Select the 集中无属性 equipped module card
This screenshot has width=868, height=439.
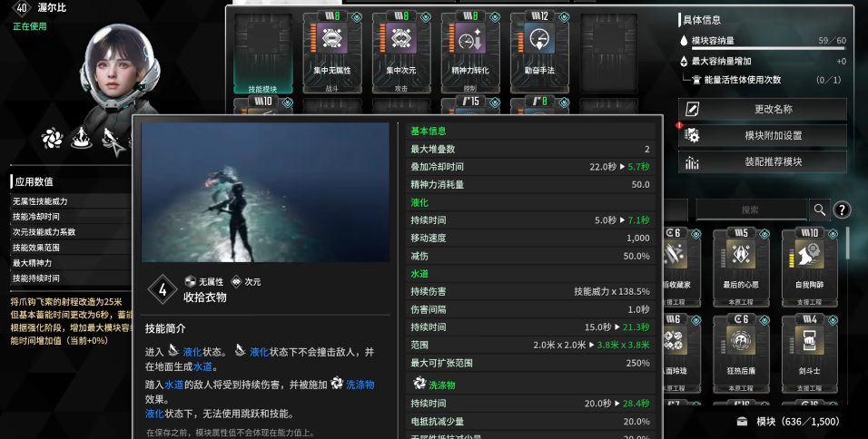pos(332,54)
